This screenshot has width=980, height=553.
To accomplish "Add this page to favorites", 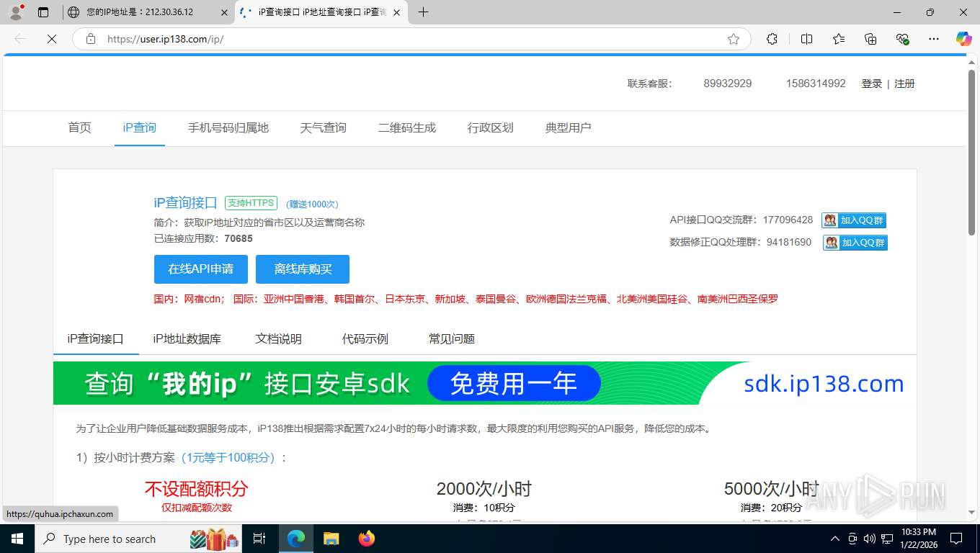I will coord(734,39).
